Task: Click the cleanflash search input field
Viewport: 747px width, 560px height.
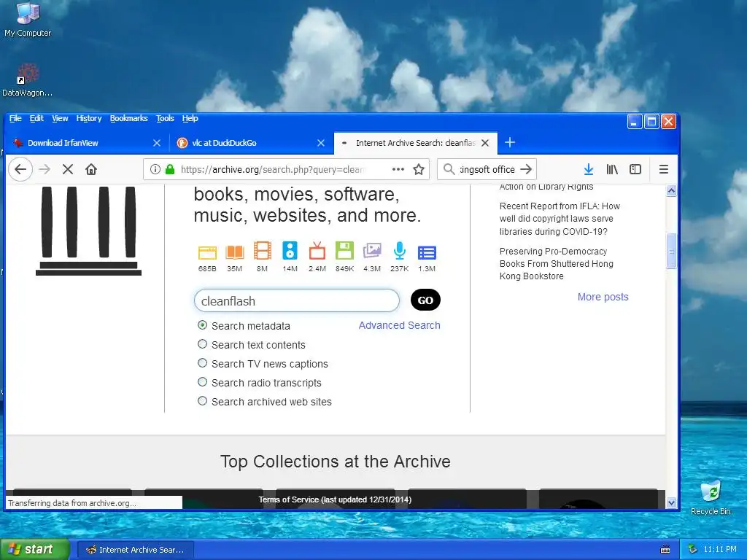Action: point(297,300)
